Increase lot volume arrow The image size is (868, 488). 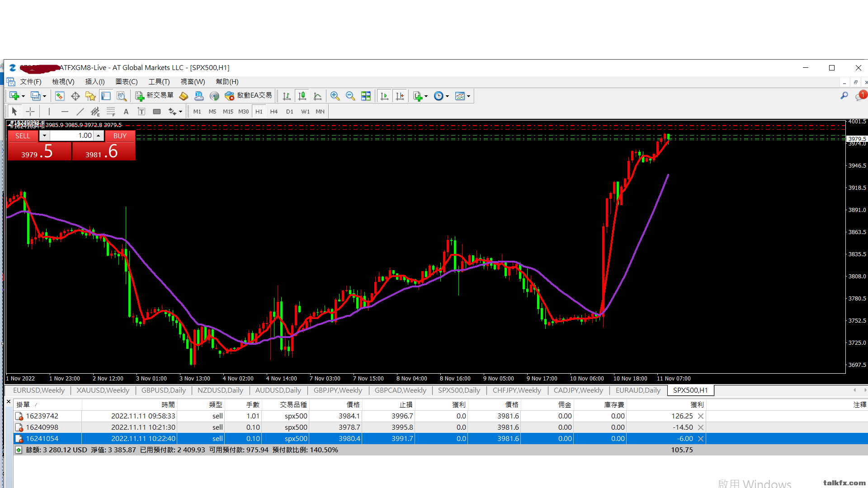99,136
